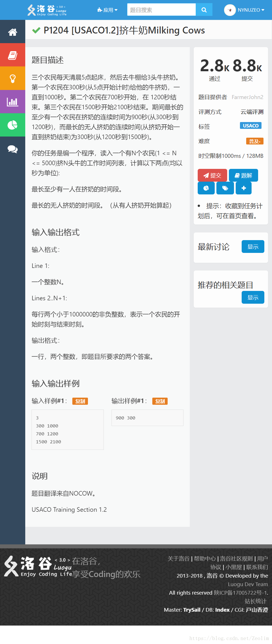
Task: Add problem to task list with plus button
Action: pyautogui.click(x=244, y=188)
